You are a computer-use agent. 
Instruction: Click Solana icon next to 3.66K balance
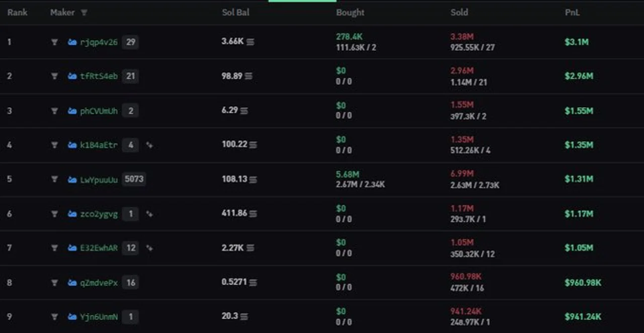coord(250,42)
